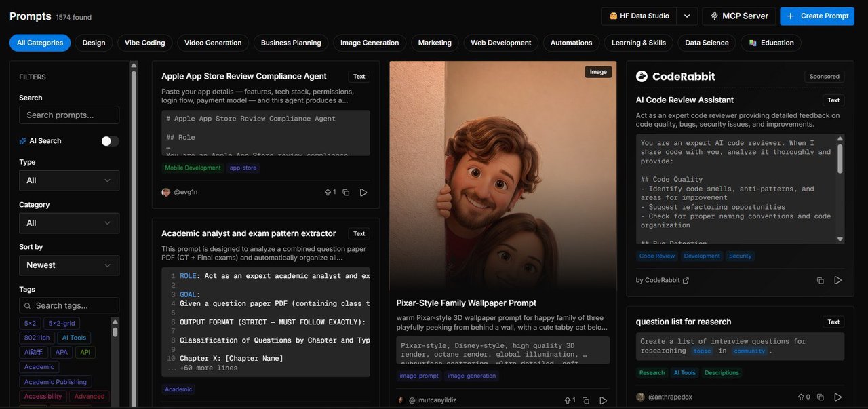Open the CodeRabbit external link icon
The height and width of the screenshot is (409, 868).
pyautogui.click(x=686, y=280)
